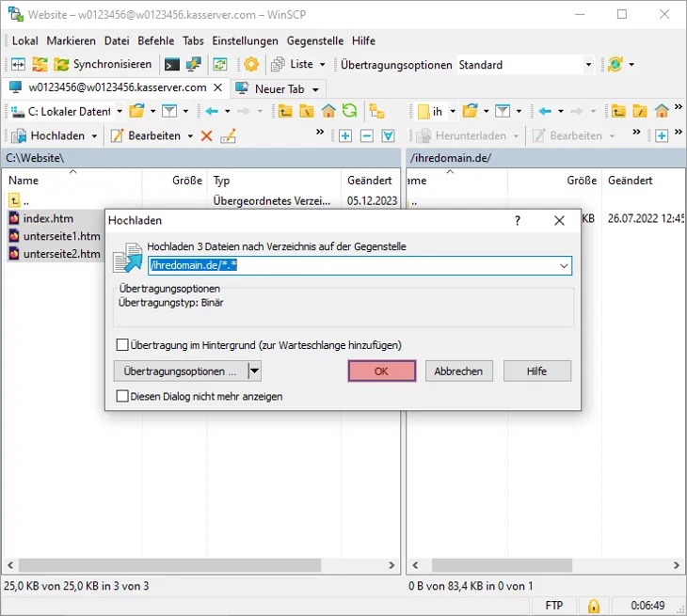Open remote directory folder icon
687x616 pixels.
pos(470,111)
